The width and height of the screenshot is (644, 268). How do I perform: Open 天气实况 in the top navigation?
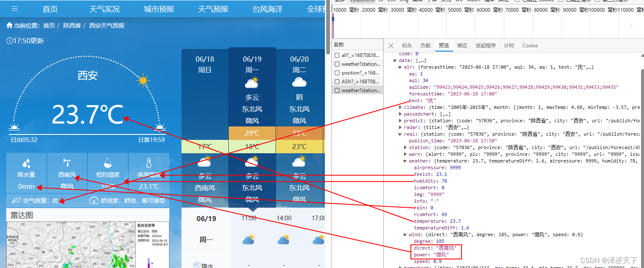(105, 9)
